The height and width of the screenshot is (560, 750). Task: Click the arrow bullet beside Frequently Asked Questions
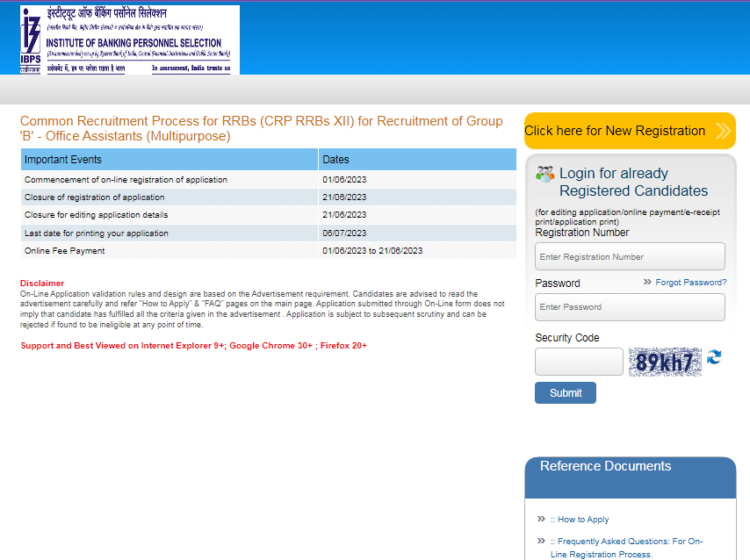click(x=541, y=541)
